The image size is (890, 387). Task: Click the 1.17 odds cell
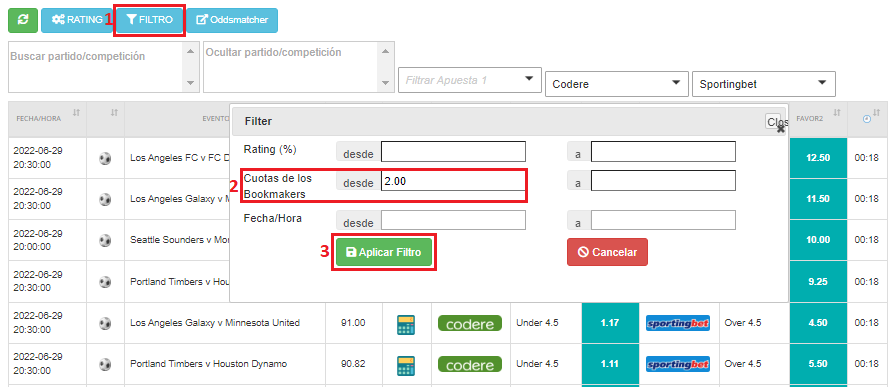[x=610, y=323]
